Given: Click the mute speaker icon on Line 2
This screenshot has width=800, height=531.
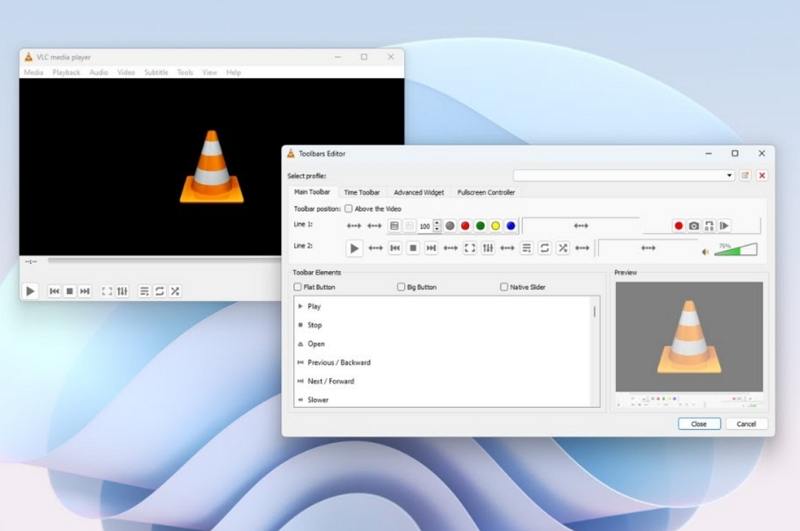Looking at the screenshot, I should click(x=706, y=251).
